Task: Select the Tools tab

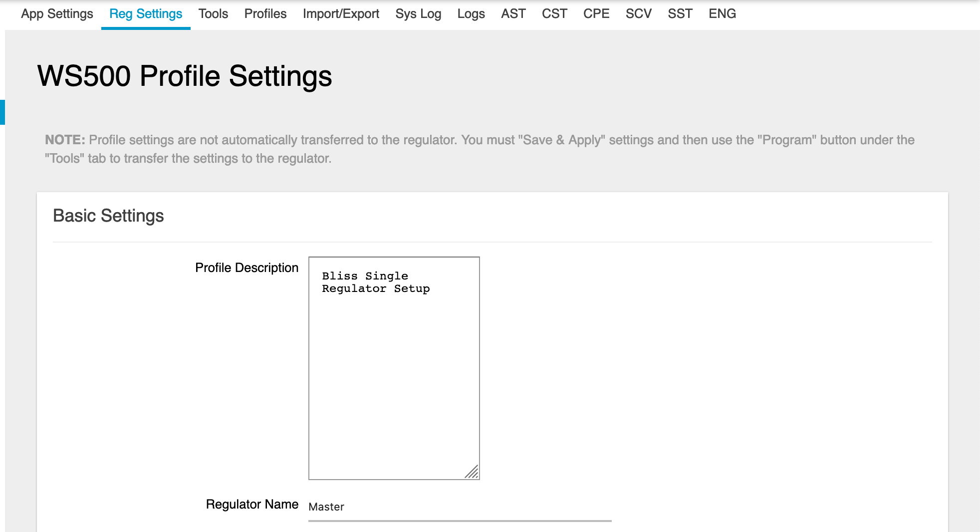Action: point(213,13)
